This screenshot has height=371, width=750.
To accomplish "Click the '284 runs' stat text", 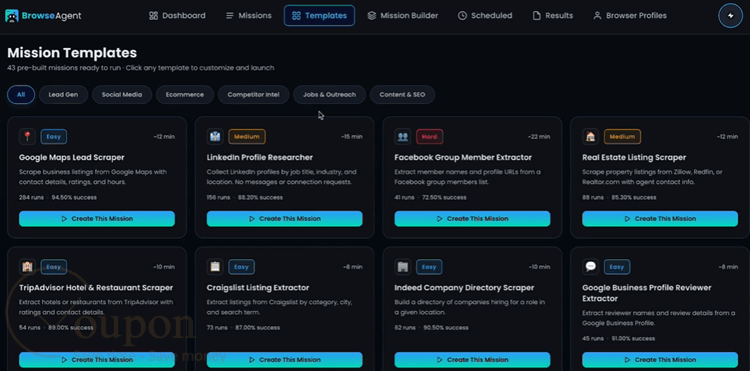I will point(32,197).
